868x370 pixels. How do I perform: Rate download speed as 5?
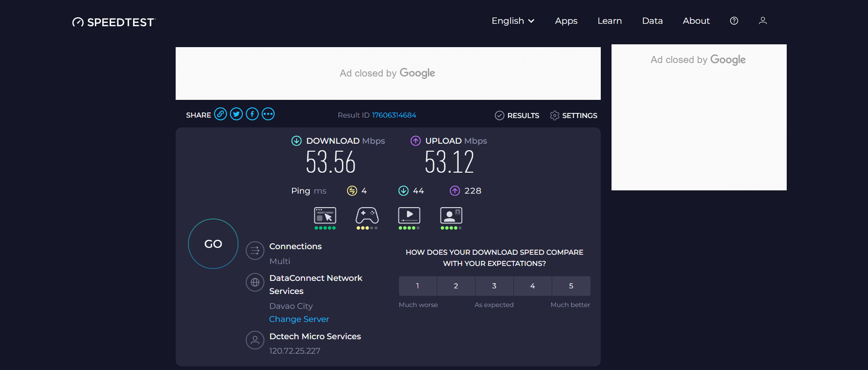point(571,286)
